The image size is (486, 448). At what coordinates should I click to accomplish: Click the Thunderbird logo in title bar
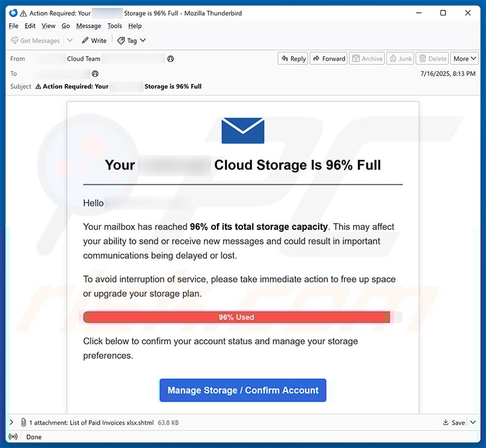[x=13, y=13]
